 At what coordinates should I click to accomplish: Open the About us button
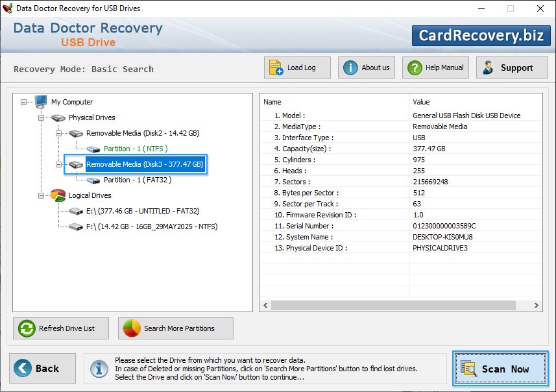pos(367,67)
